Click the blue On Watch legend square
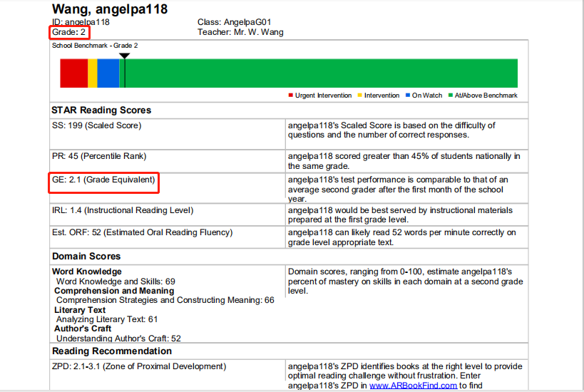Viewport: 584px width, 392px height. [408, 96]
